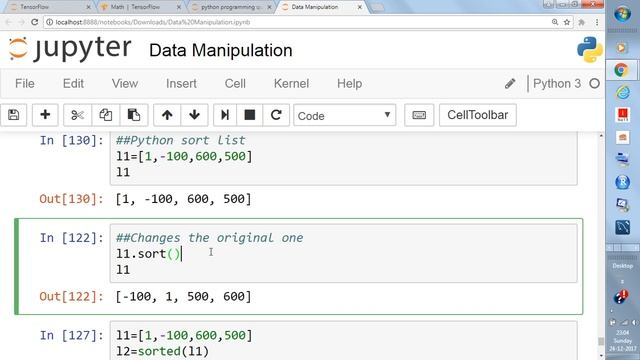Click the In [130] prompt label
Viewport: 640px width, 360px height.
tap(72, 140)
